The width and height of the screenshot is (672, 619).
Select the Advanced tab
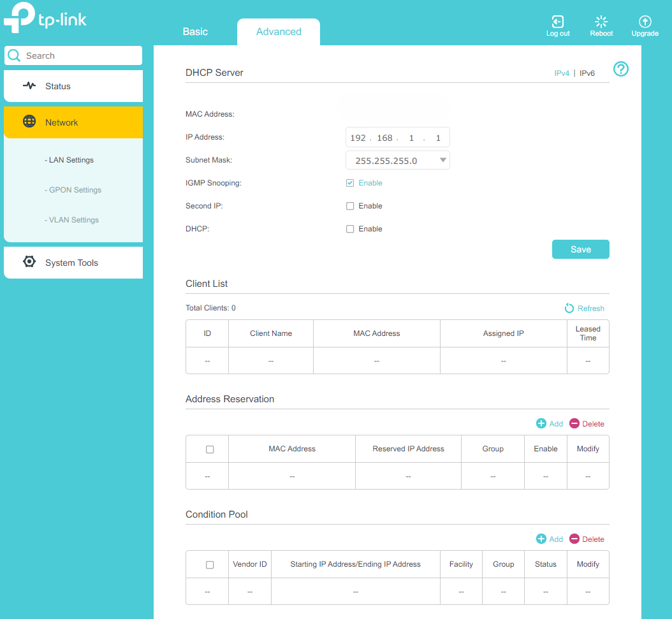tap(279, 32)
